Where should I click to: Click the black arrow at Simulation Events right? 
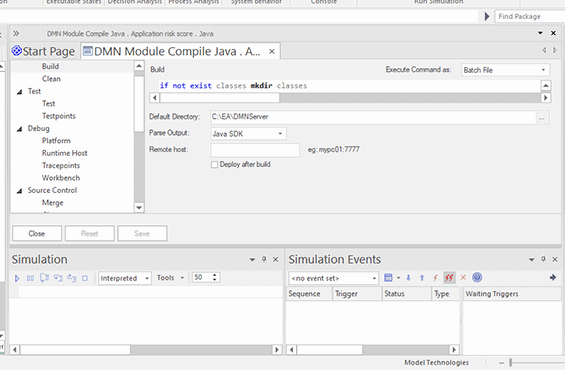coord(553,277)
